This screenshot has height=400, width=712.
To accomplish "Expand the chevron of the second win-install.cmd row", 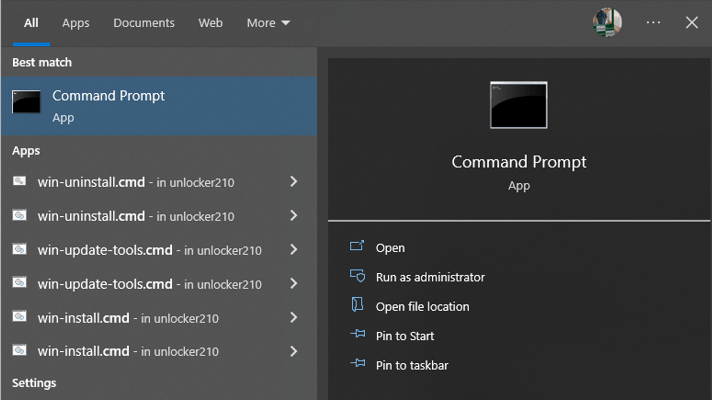I will (294, 351).
